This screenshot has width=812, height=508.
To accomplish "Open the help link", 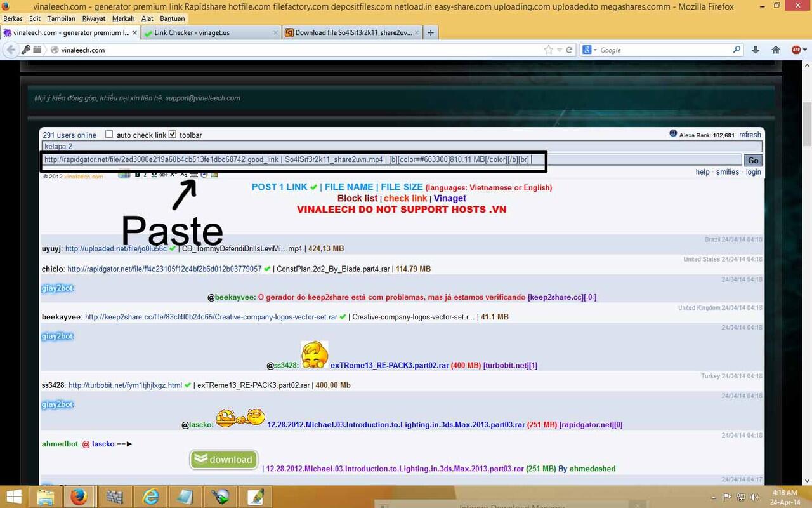I will (x=702, y=172).
